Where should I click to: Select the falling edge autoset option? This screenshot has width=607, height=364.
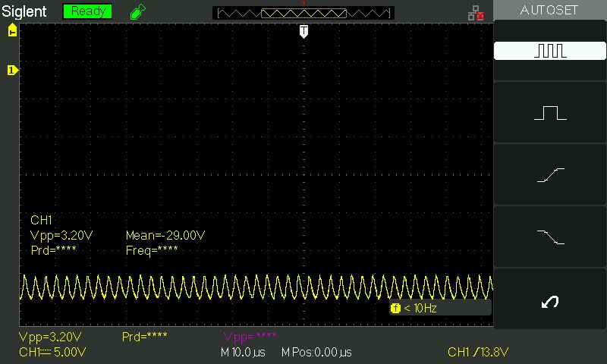(x=549, y=237)
